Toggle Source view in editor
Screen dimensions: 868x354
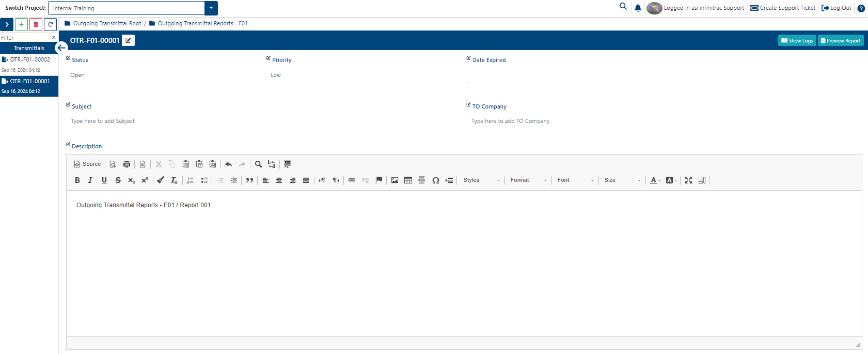click(x=87, y=164)
